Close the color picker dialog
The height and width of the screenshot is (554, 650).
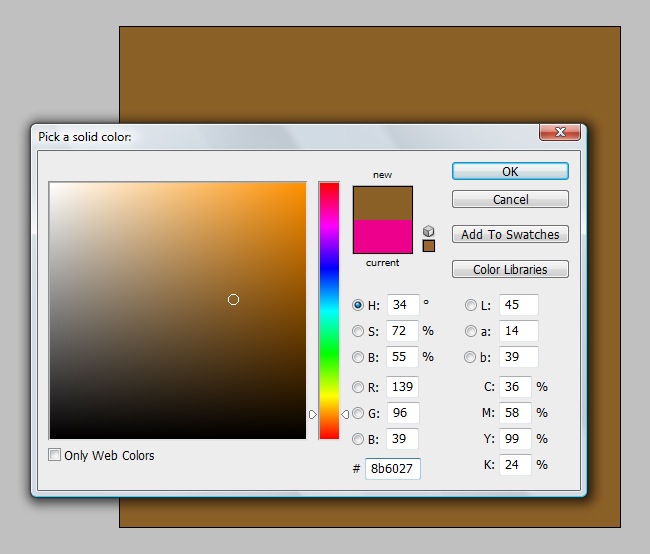coord(560,133)
